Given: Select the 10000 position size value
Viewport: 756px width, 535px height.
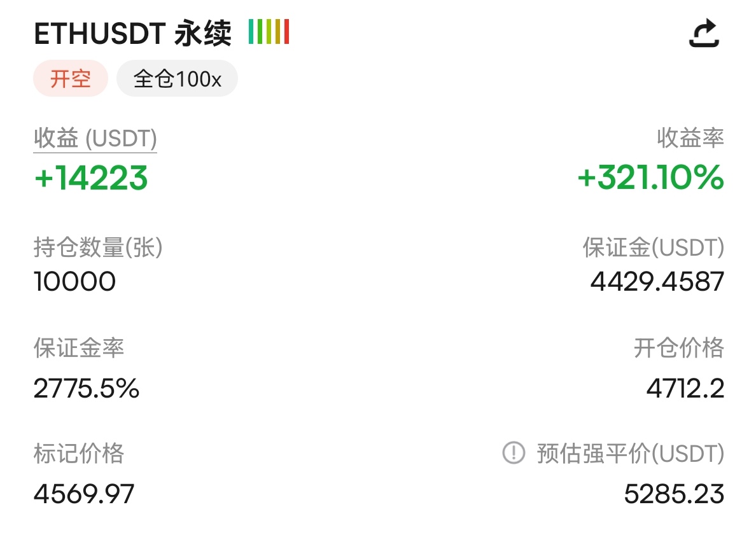Looking at the screenshot, I should (74, 281).
